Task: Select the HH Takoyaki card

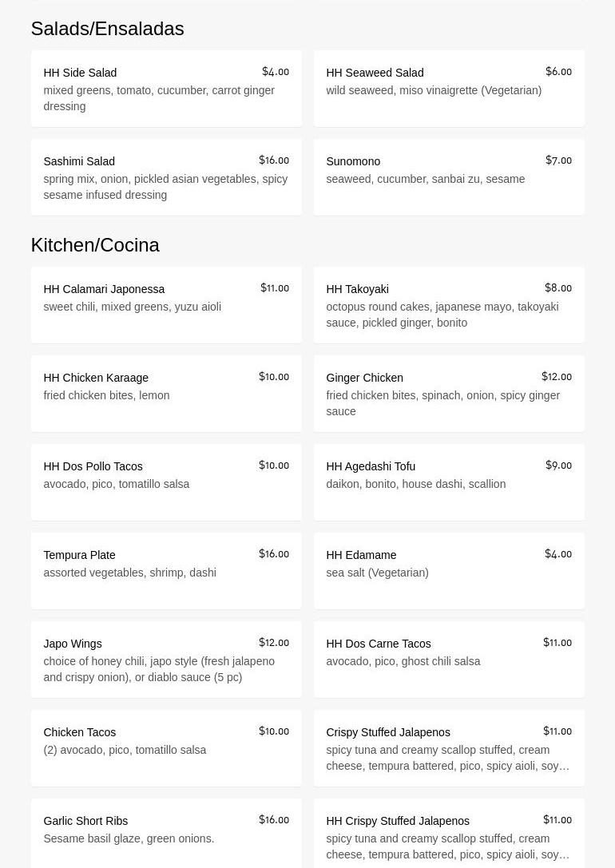Action: pyautogui.click(x=449, y=305)
